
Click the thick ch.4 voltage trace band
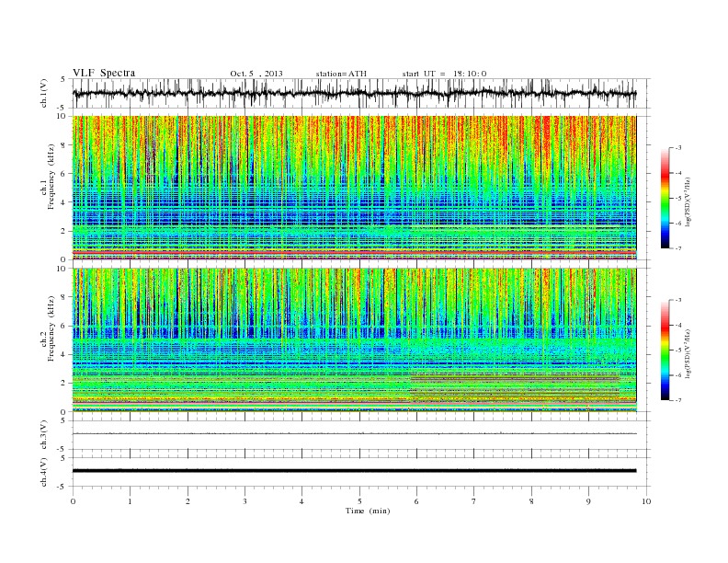coord(354,471)
